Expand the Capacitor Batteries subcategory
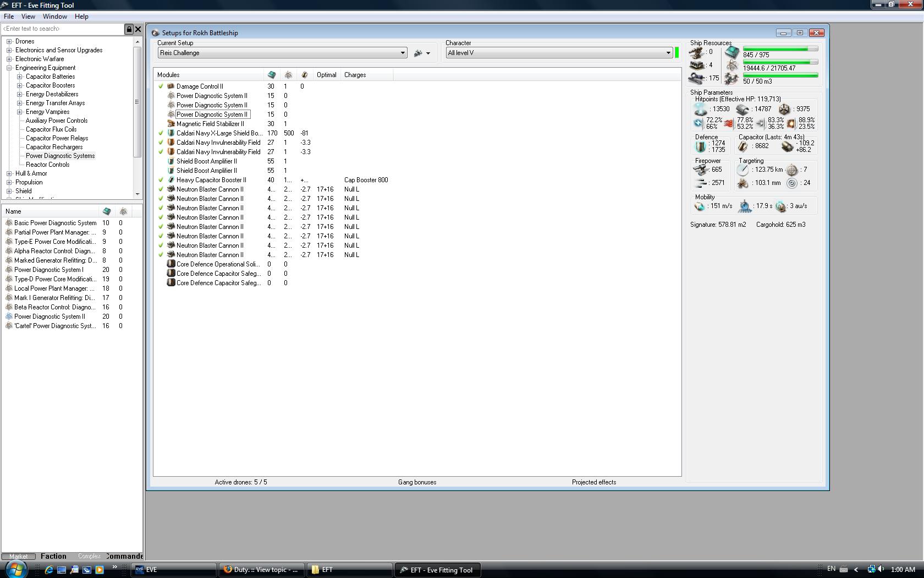Image resolution: width=924 pixels, height=578 pixels. 20,77
